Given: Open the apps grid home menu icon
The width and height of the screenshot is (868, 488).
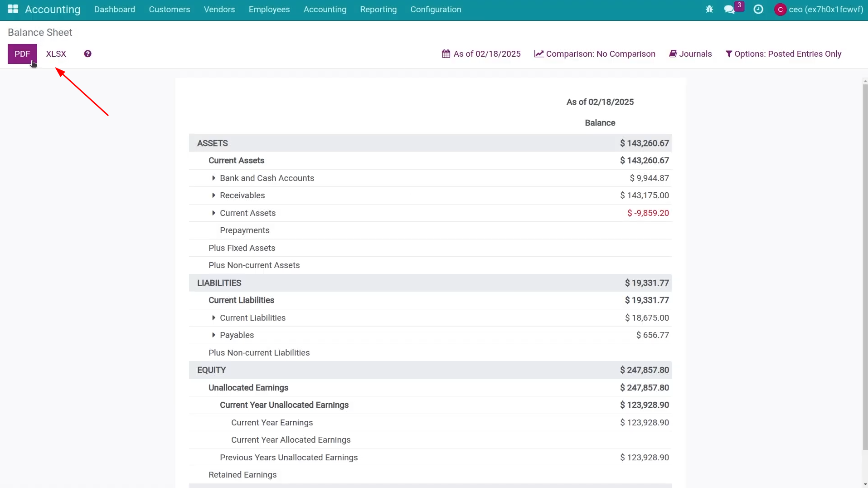Looking at the screenshot, I should tap(13, 9).
